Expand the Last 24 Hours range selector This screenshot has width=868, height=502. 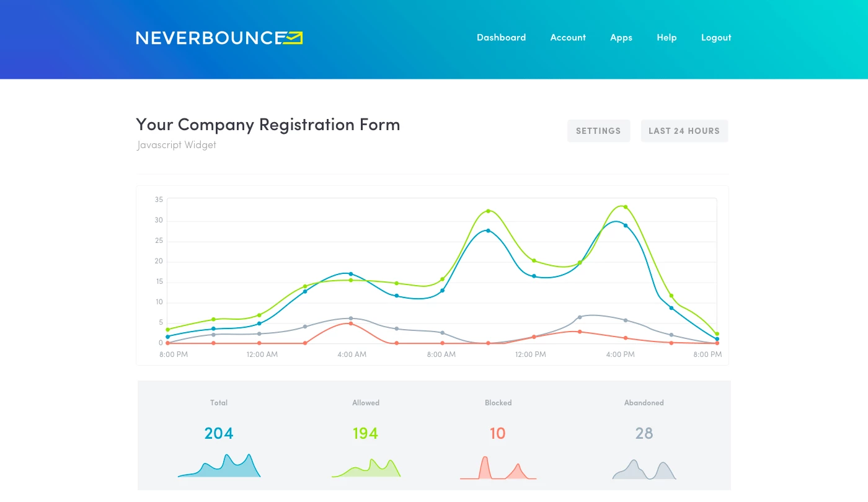(x=684, y=131)
